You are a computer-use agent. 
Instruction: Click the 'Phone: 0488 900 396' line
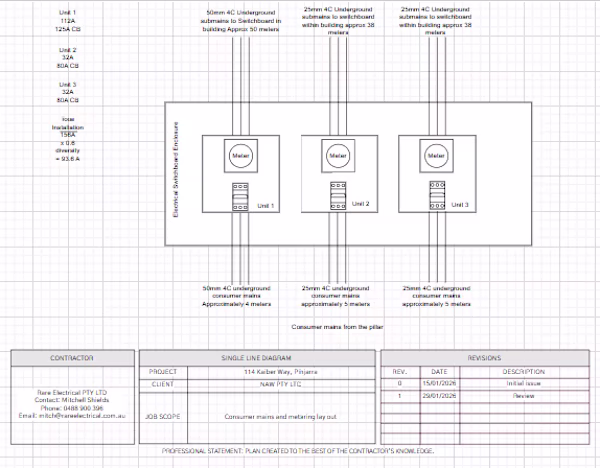pyautogui.click(x=72, y=408)
